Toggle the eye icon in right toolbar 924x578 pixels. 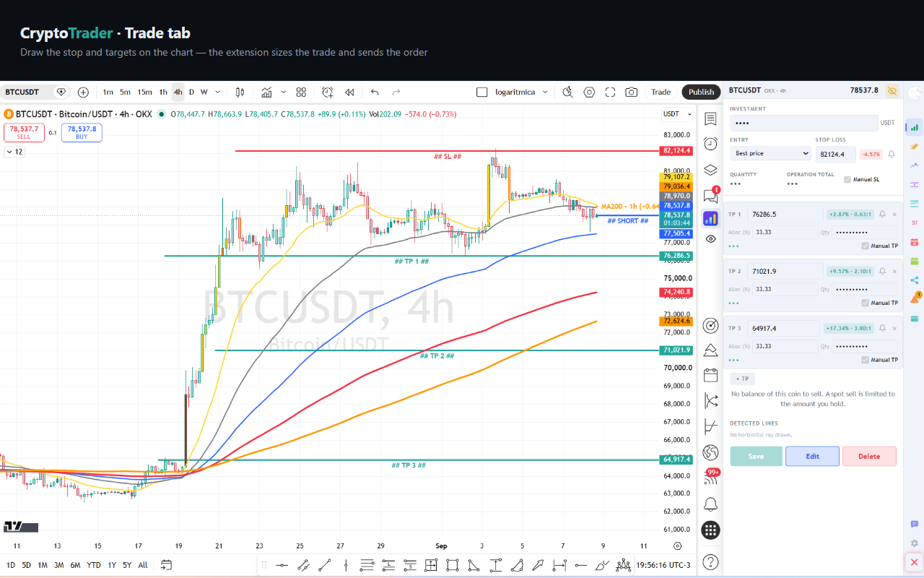710,239
